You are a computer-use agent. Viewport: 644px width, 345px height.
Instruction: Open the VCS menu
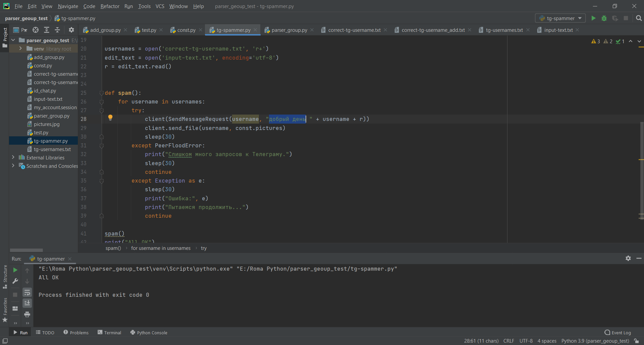tap(160, 6)
